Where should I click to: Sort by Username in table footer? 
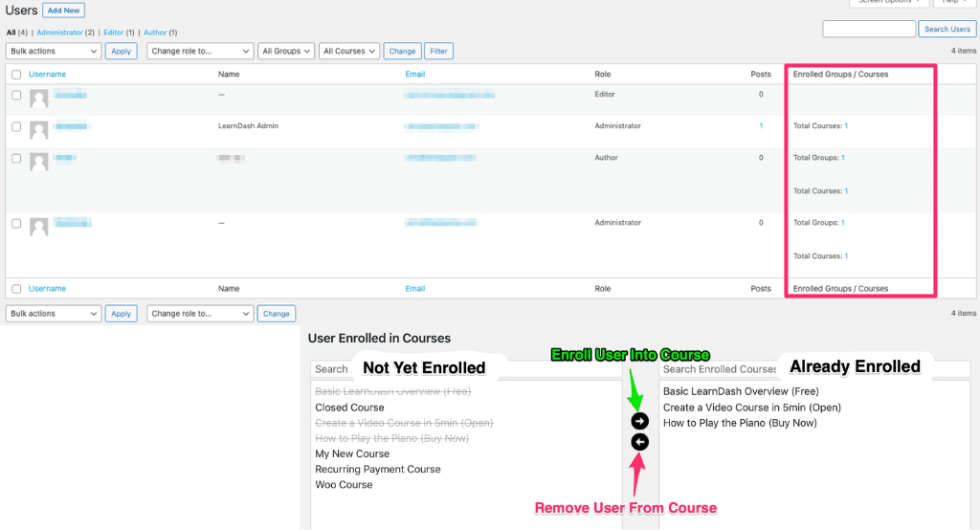(47, 289)
